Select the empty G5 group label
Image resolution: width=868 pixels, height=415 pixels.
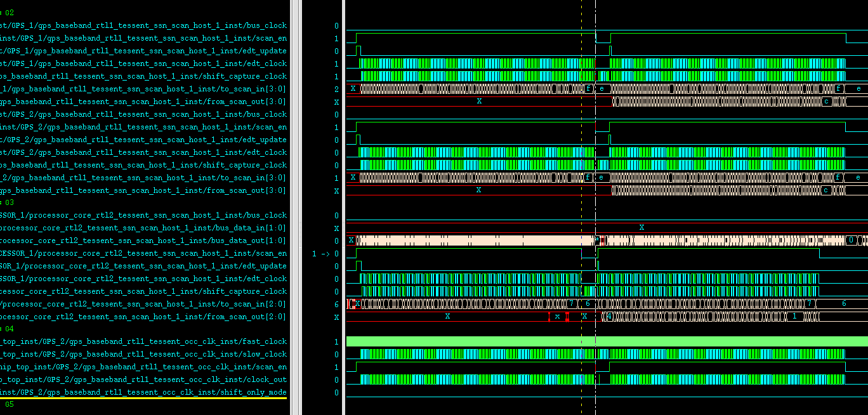[9, 404]
